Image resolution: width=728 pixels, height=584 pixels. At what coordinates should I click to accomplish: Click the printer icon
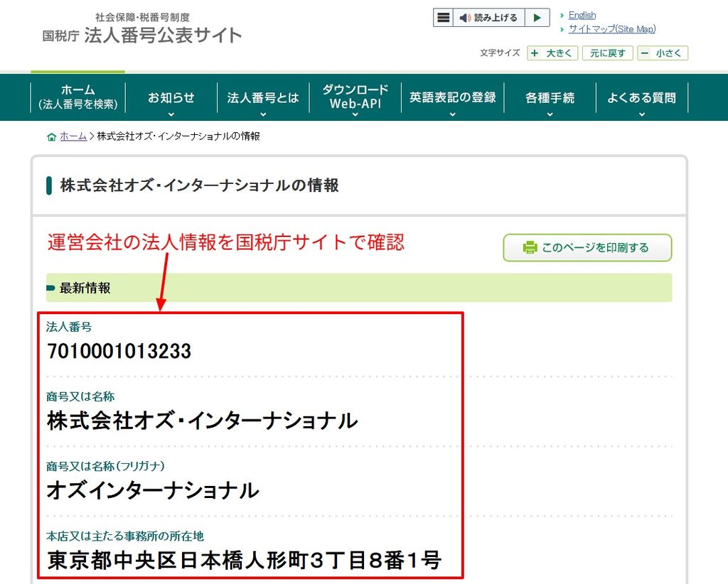pyautogui.click(x=529, y=247)
